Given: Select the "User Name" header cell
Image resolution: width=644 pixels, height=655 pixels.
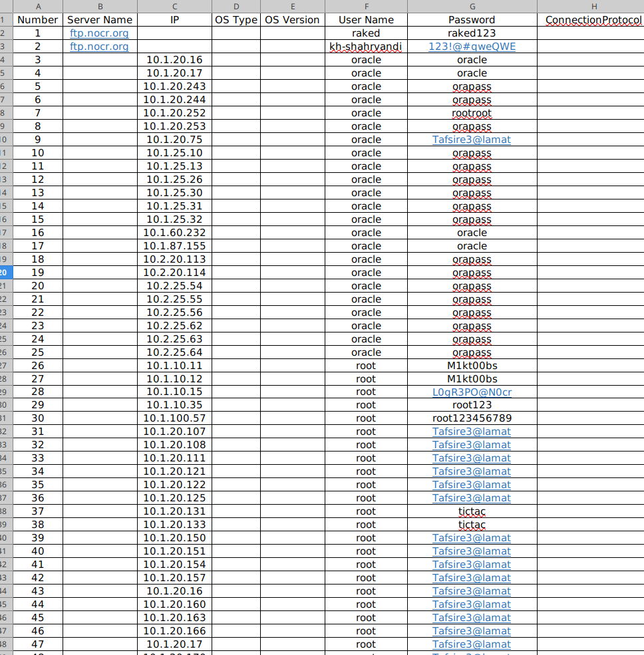Looking at the screenshot, I should (366, 20).
